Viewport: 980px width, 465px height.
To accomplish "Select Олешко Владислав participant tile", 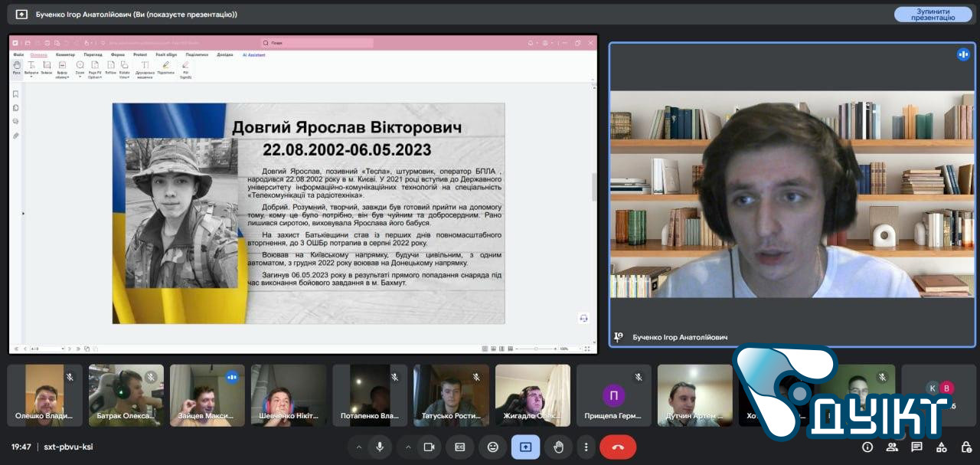I will pos(44,395).
